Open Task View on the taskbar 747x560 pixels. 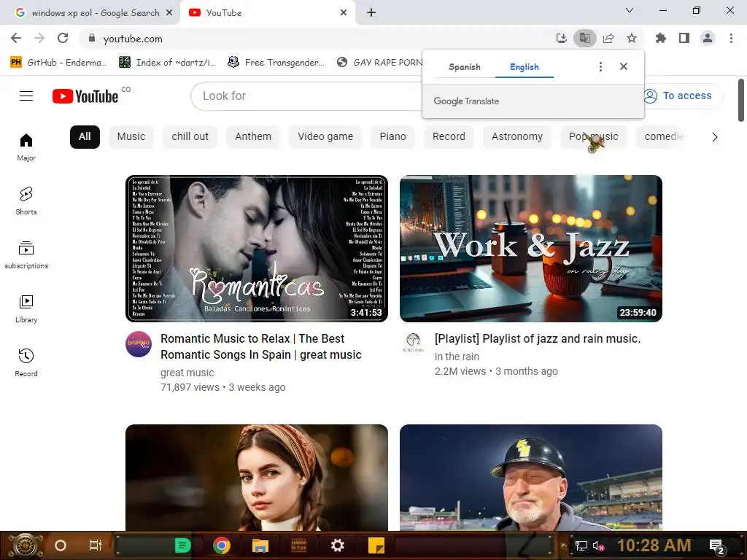click(x=96, y=545)
